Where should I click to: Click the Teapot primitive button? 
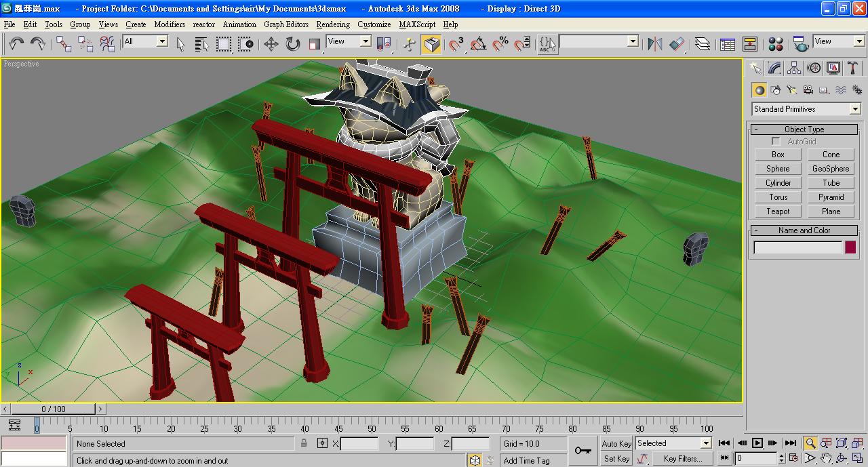[778, 211]
